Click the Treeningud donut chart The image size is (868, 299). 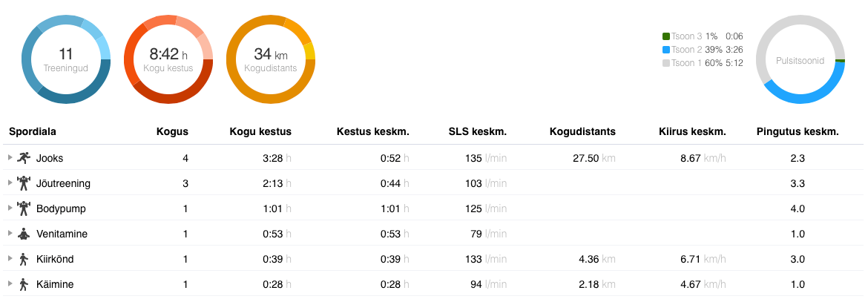(x=66, y=59)
